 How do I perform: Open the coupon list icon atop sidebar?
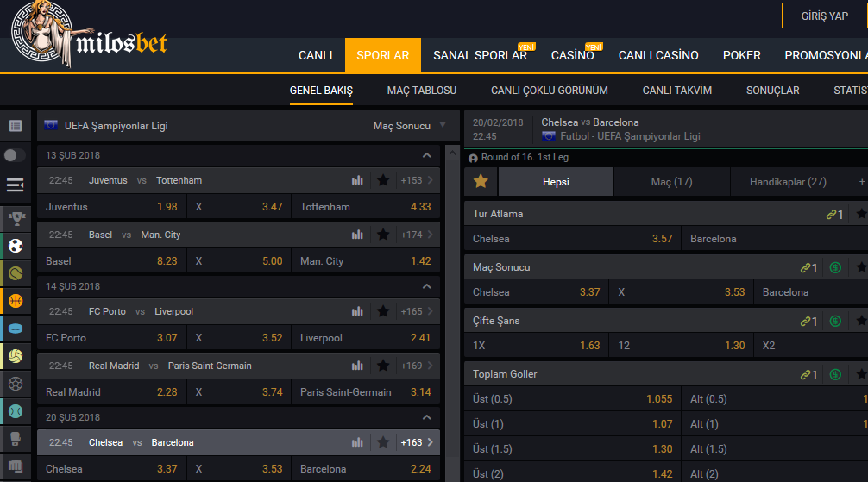click(16, 126)
